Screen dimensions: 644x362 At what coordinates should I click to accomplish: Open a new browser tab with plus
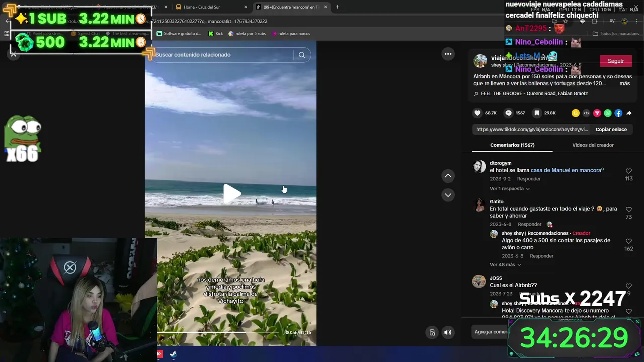point(337,7)
